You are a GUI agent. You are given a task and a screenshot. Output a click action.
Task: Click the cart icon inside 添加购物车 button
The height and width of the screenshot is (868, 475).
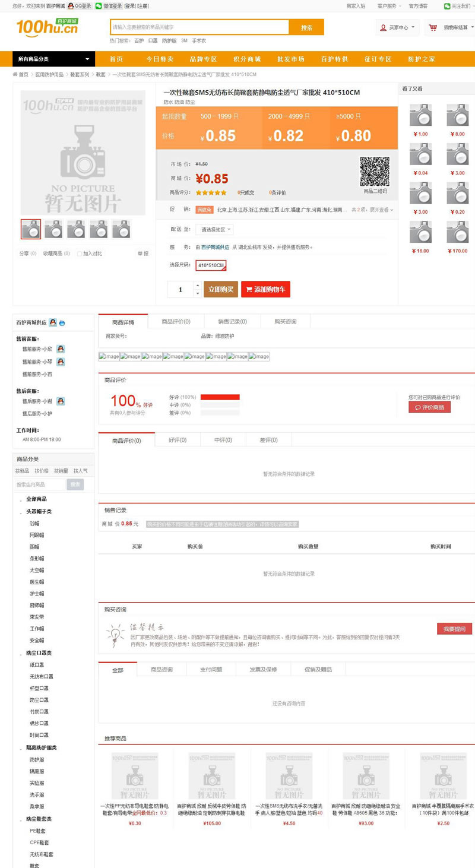[x=248, y=289]
